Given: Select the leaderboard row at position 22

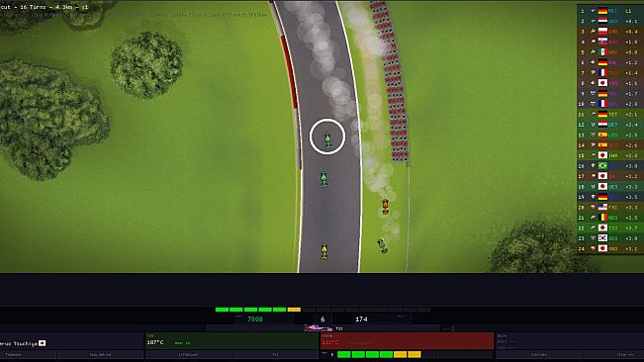Looking at the screenshot, I should tap(610, 227).
